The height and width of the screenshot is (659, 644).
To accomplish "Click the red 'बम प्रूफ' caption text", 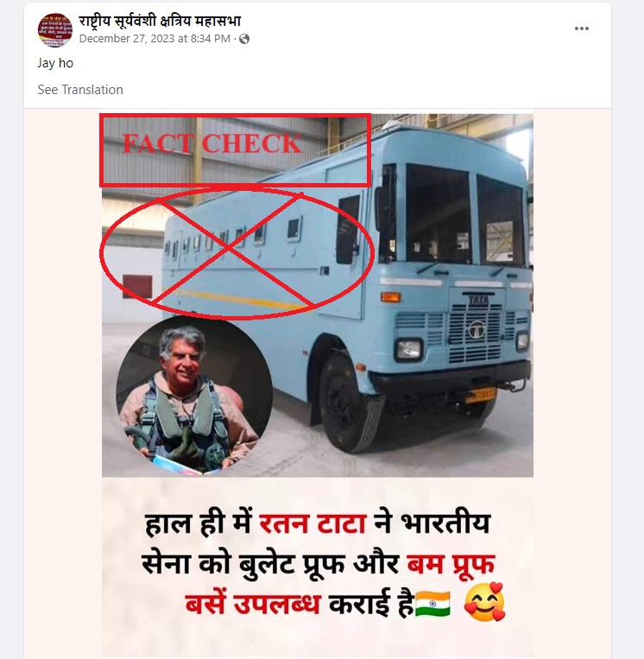I will pos(451,563).
